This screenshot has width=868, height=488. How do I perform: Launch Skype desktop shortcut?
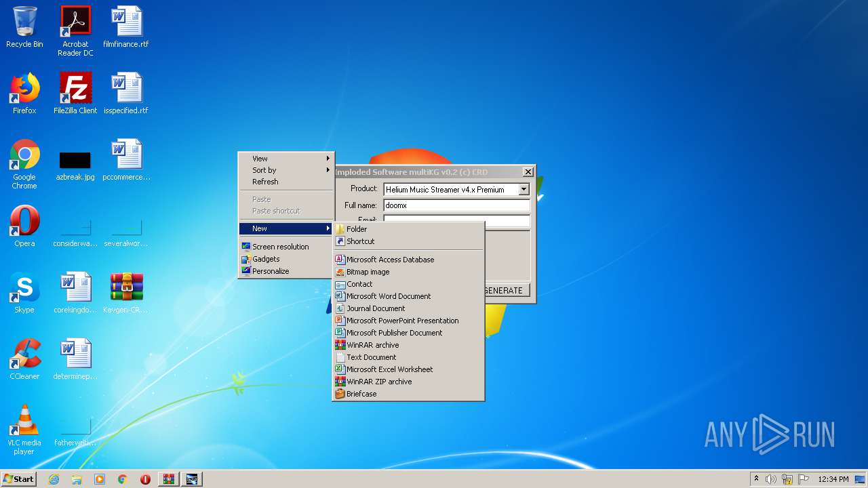[x=24, y=293]
